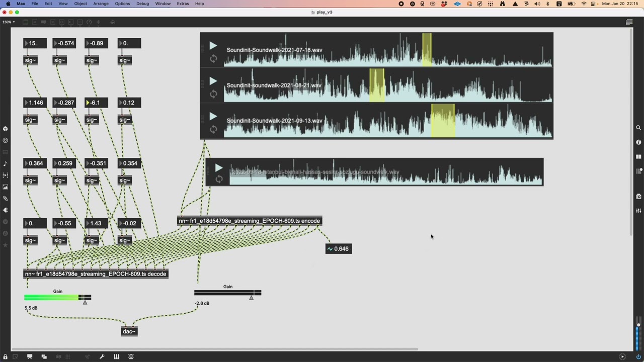644x362 pixels.
Task: Open the mixer sliders icon in right sidebar
Action: 638,211
